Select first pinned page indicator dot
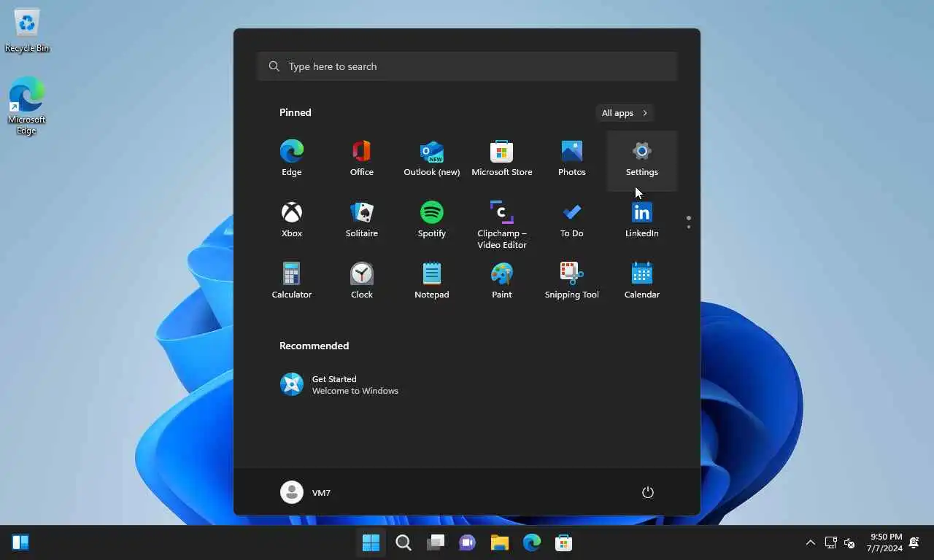934x560 pixels. 689,217
